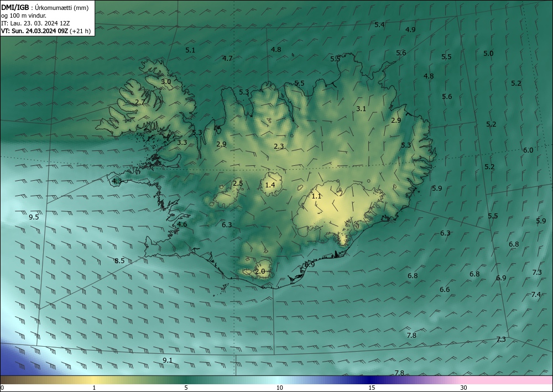Select the 4.3 value on the western peninsula tip
The height and width of the screenshot is (392, 553).
(117, 181)
